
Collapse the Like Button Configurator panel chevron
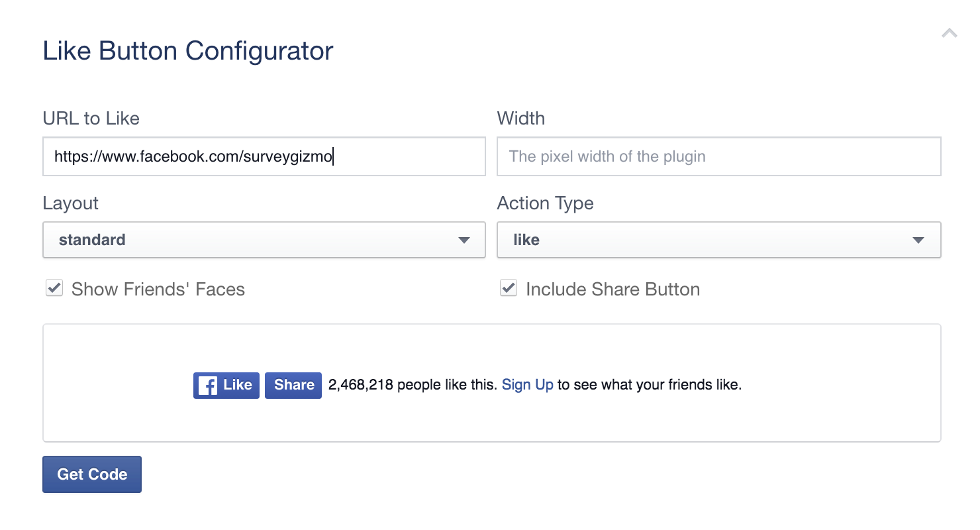(x=949, y=33)
